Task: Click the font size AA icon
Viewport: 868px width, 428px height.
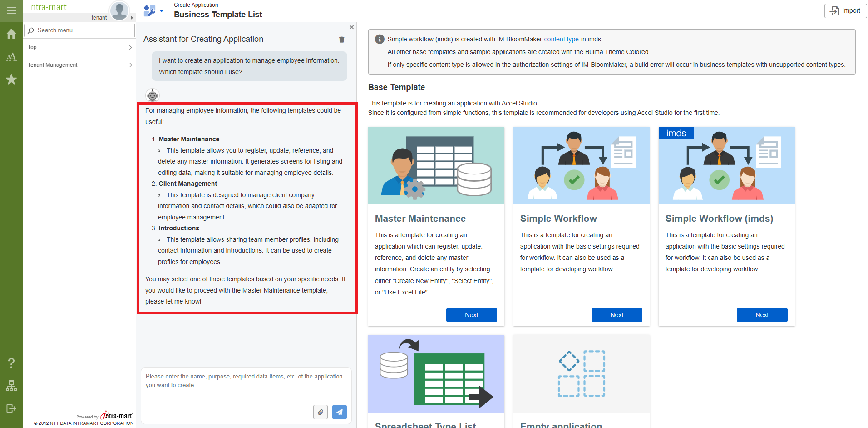Action: (11, 57)
